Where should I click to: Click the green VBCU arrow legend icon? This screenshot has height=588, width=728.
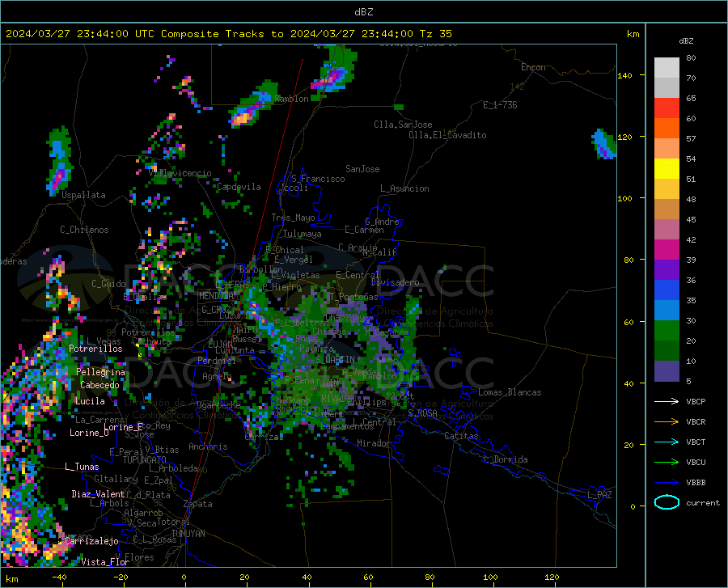[667, 462]
